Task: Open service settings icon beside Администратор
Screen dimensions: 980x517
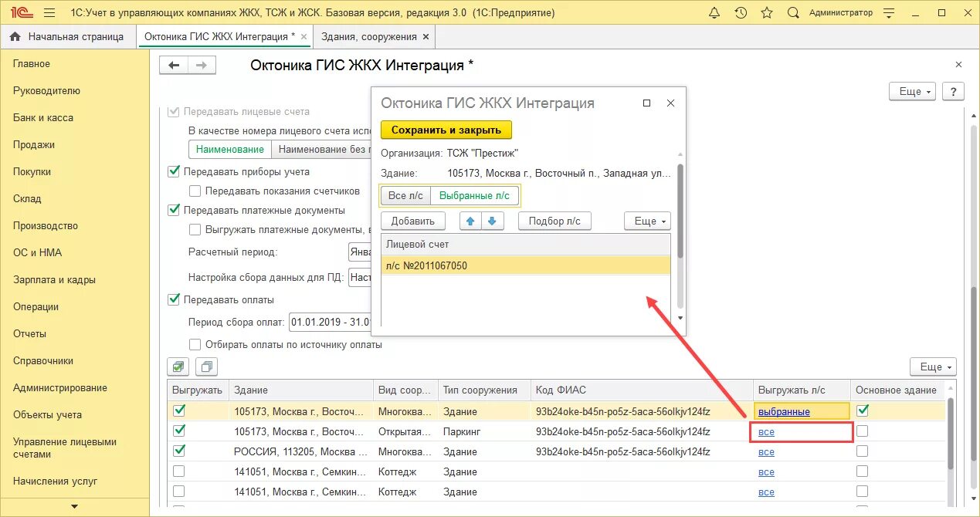Action: [888, 13]
